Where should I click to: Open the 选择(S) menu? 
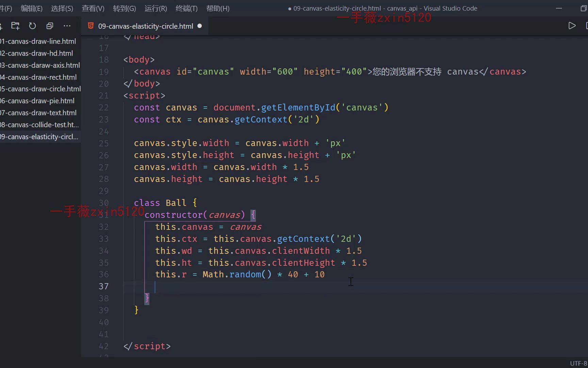click(x=62, y=8)
